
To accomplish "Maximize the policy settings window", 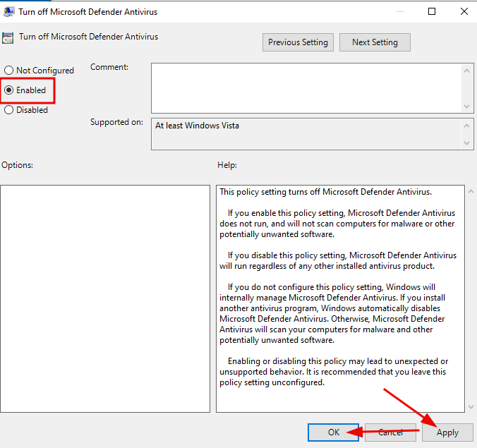I will pos(432,11).
